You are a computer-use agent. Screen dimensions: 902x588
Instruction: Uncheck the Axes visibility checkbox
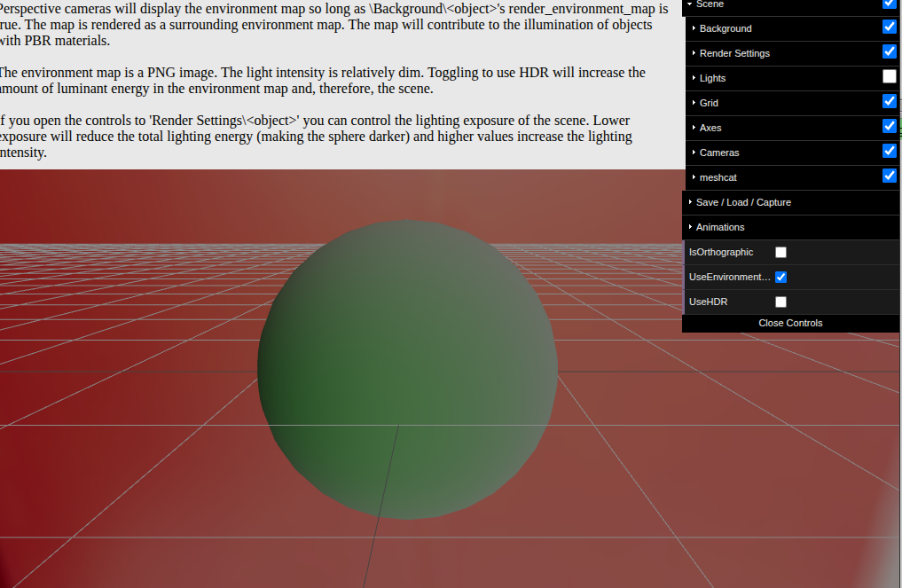[889, 125]
